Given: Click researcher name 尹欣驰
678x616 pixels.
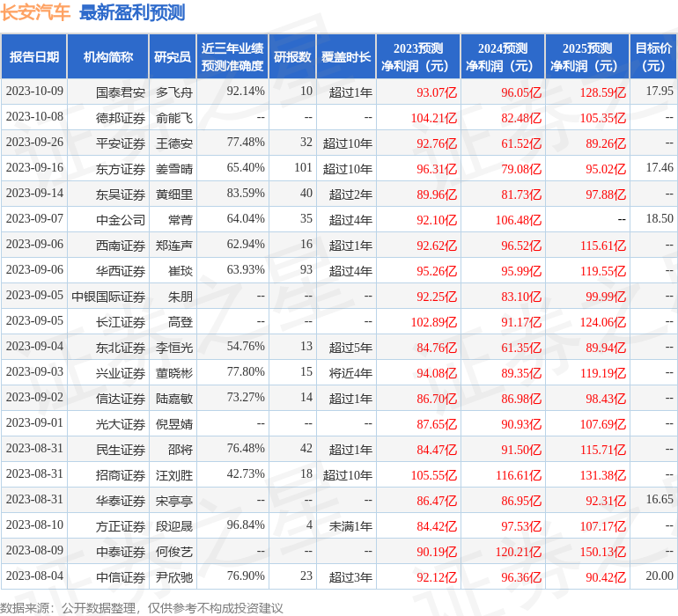Looking at the screenshot, I should click(173, 576).
